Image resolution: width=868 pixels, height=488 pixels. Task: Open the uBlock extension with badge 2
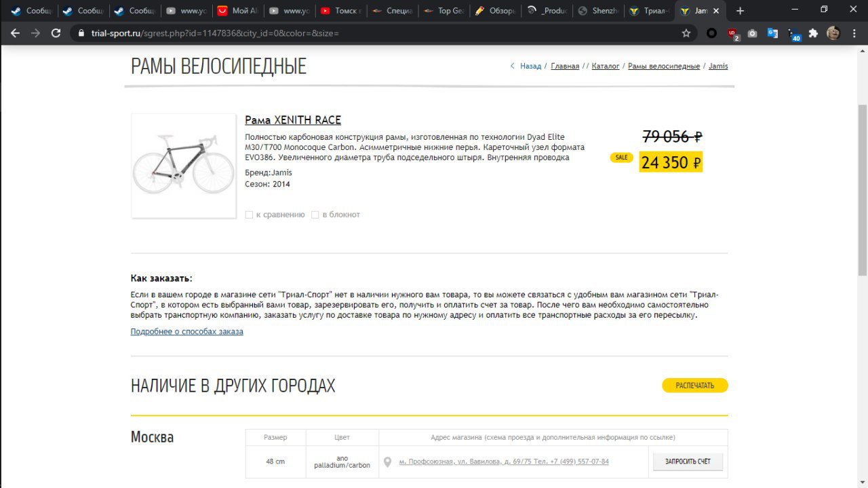[732, 33]
